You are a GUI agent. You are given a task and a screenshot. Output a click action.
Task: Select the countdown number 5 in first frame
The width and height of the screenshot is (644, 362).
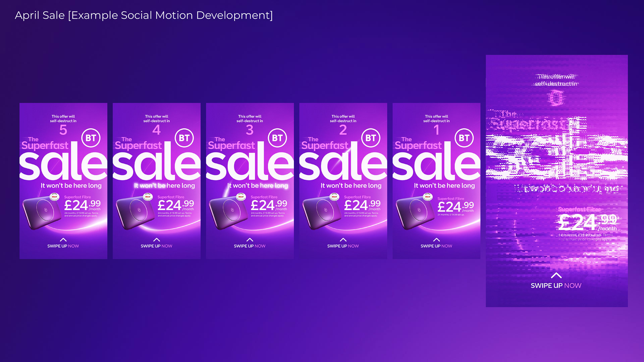[63, 130]
